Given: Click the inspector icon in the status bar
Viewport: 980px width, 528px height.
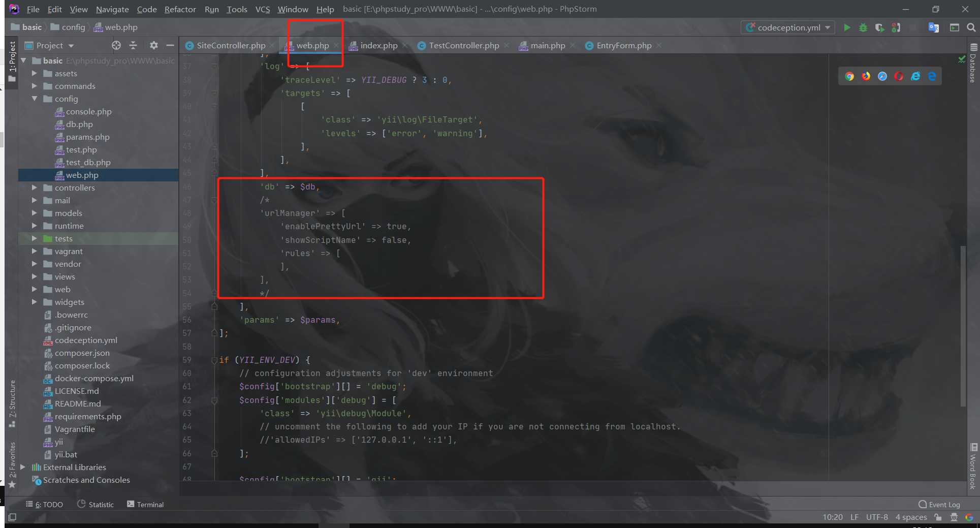Looking at the screenshot, I should click(x=954, y=517).
